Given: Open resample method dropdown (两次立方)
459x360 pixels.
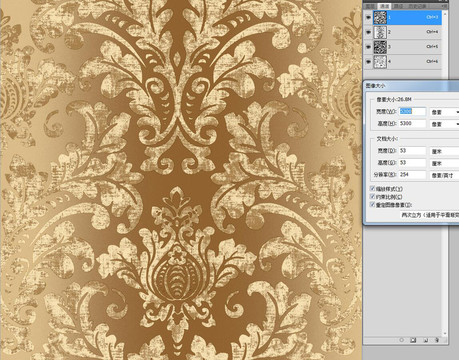Looking at the screenshot, I should click(x=430, y=215).
